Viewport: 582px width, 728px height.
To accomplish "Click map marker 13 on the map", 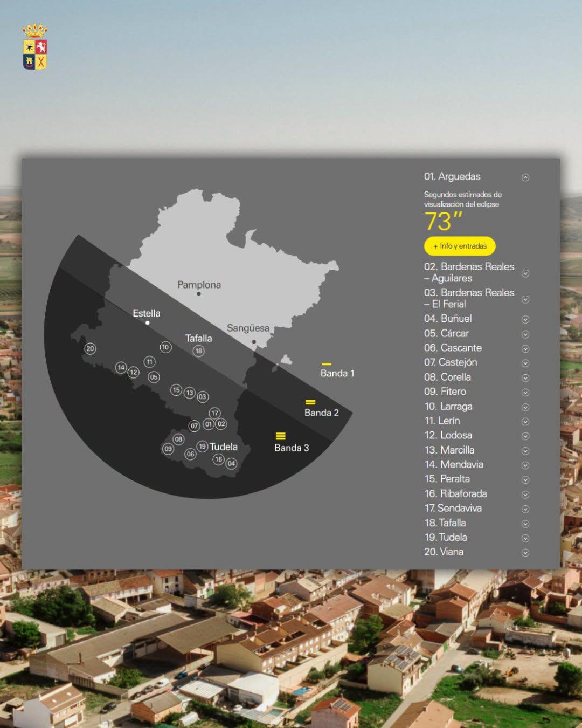I will coord(189,393).
